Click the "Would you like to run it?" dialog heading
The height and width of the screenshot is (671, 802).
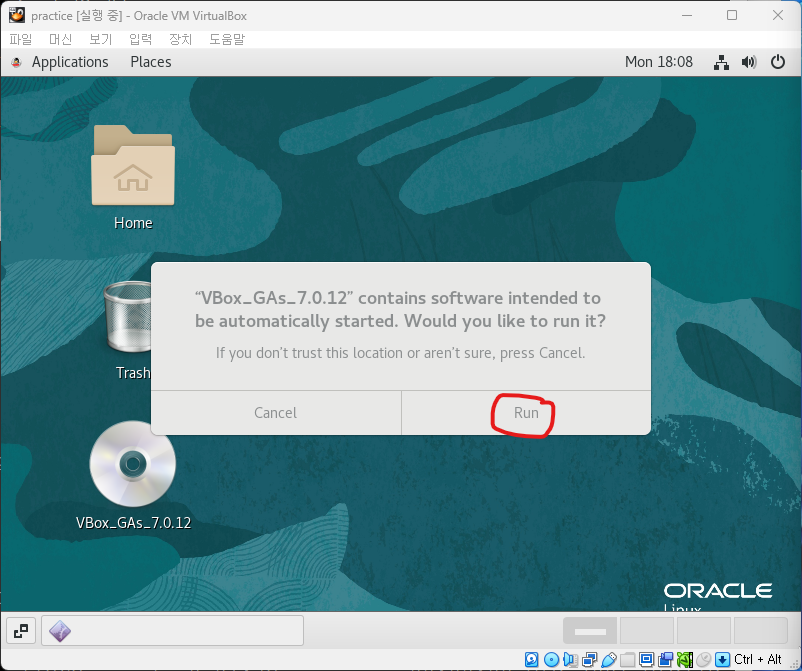[400, 309]
